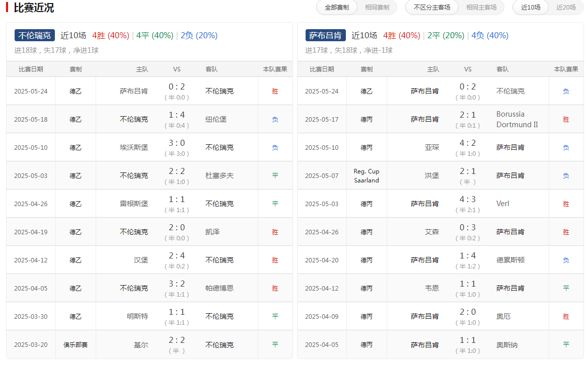Click the 胜 result of 2025-05-24 match
The image size is (588, 365).
coord(275,91)
